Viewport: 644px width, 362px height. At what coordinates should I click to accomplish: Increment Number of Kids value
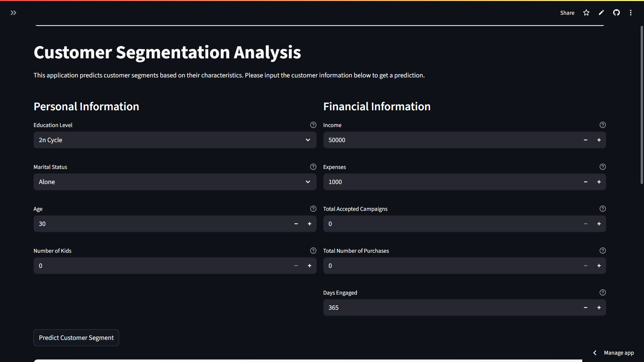coord(310,266)
